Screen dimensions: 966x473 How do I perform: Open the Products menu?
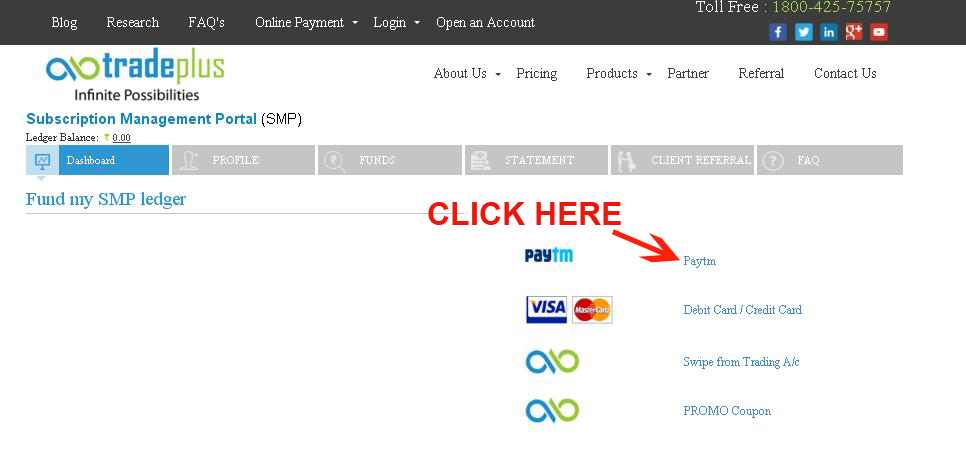click(612, 73)
